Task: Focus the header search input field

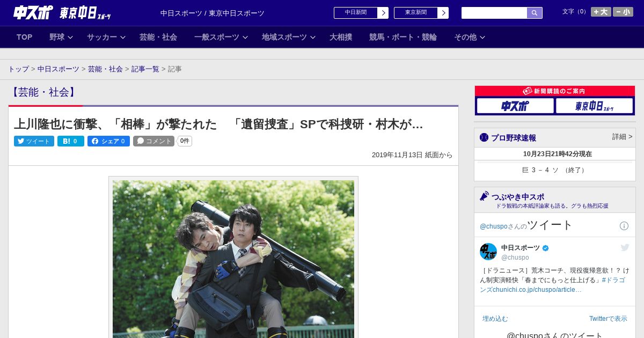Action: pyautogui.click(x=494, y=13)
